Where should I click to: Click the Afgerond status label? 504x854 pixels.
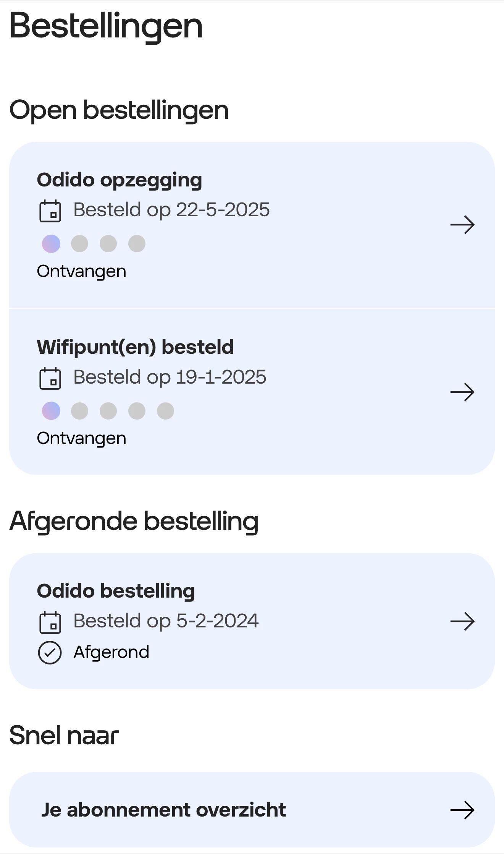pyautogui.click(x=111, y=652)
